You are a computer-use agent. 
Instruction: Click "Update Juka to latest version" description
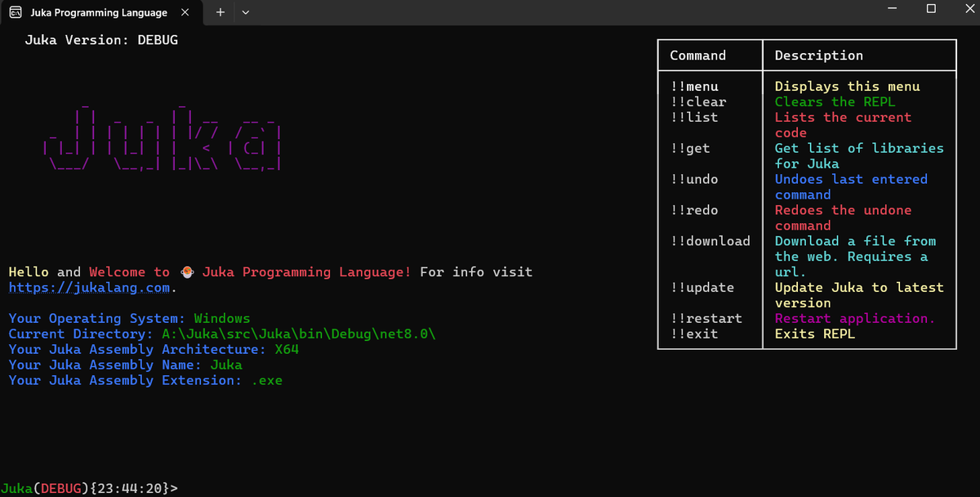pyautogui.click(x=859, y=295)
